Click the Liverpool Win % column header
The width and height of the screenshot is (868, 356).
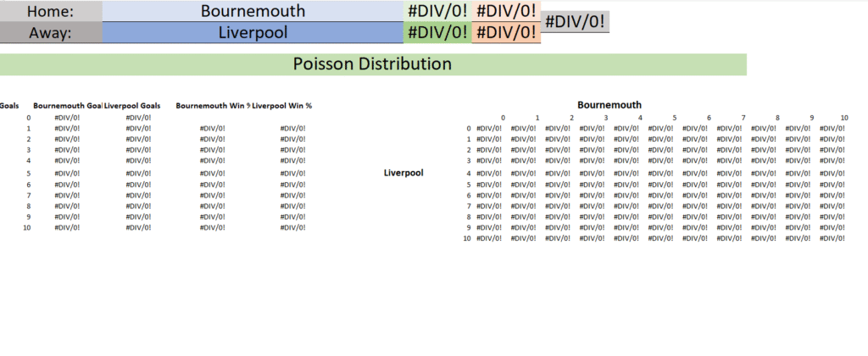(281, 106)
